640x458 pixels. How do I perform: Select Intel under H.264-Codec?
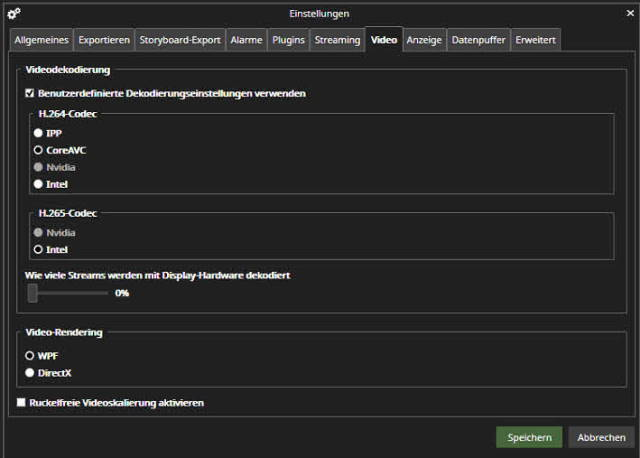point(38,184)
